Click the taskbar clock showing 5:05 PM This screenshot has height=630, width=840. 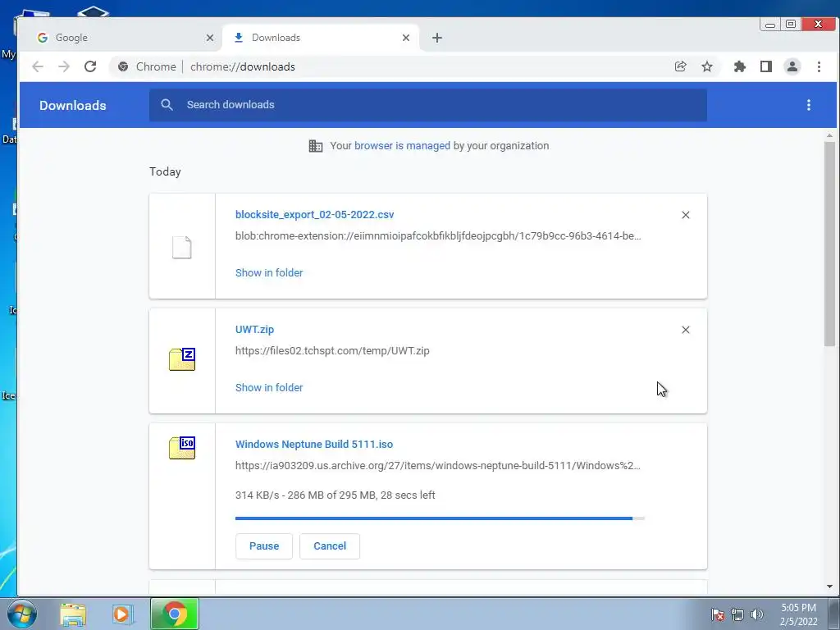[x=799, y=614]
